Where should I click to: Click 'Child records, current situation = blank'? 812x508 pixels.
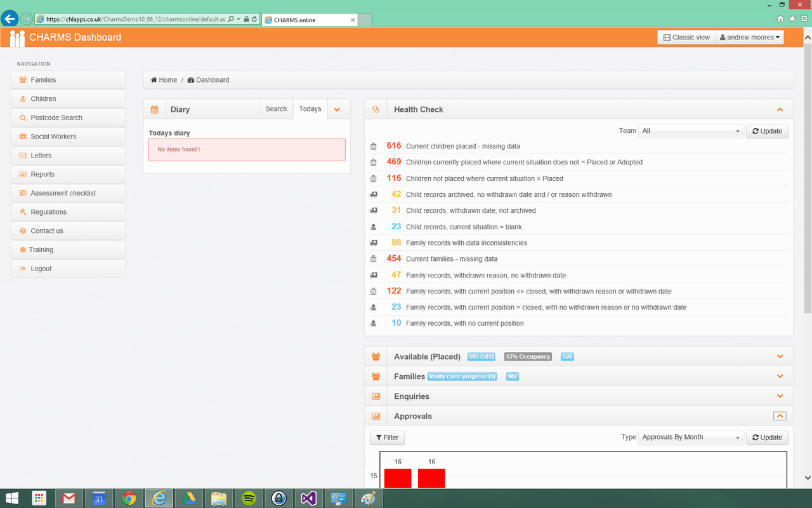(x=464, y=227)
